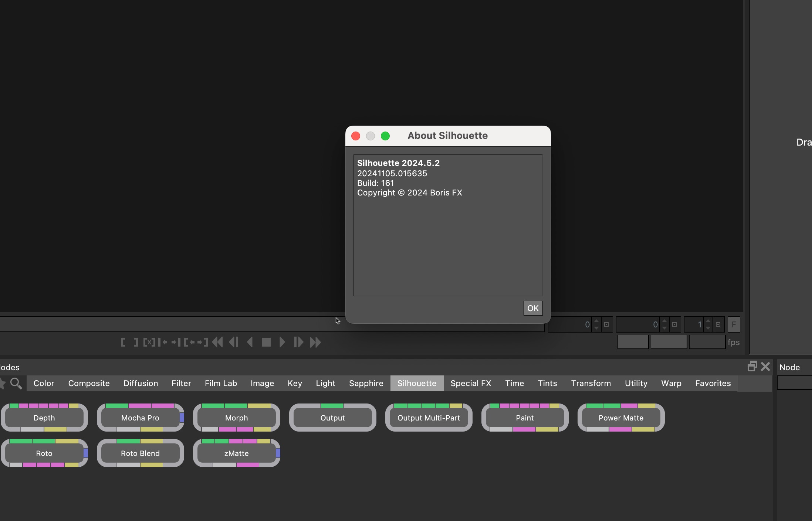Close the About Silhouette dialog with red button
This screenshot has width=812, height=521.
[356, 136]
